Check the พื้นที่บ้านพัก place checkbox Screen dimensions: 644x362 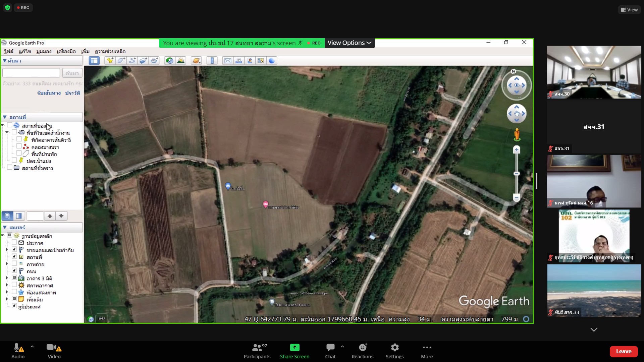[19, 153]
